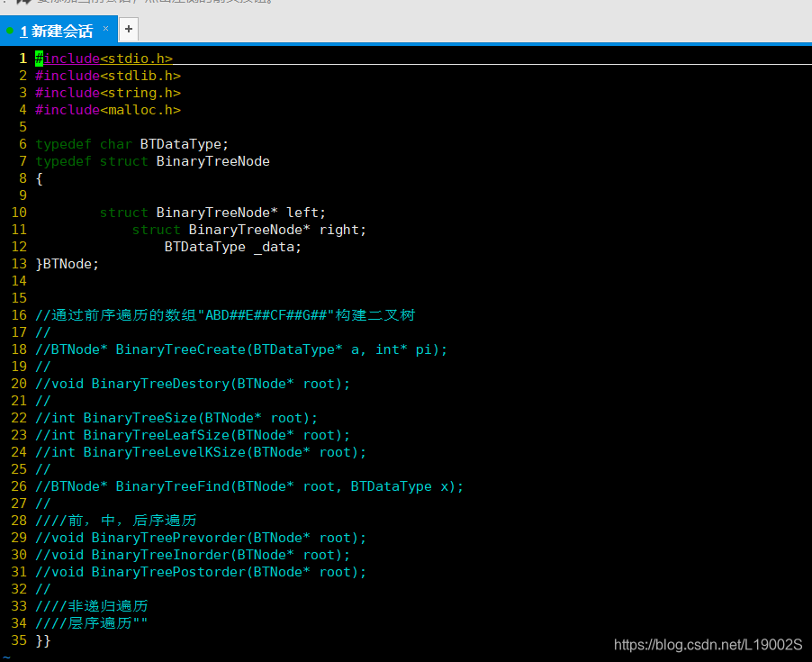Click 'typedef struct BinaryTreeNode' line
The image size is (812, 662).
pyautogui.click(x=152, y=161)
